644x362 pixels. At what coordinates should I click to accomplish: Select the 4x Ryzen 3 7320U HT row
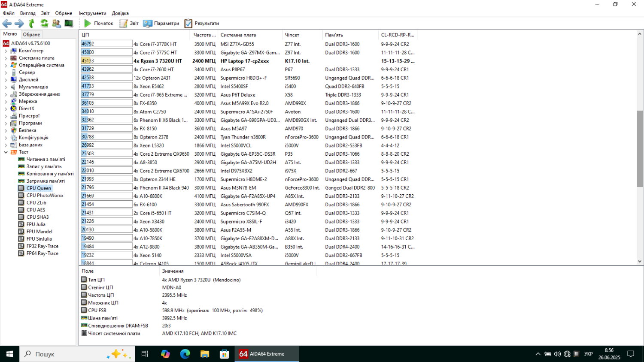point(158,61)
